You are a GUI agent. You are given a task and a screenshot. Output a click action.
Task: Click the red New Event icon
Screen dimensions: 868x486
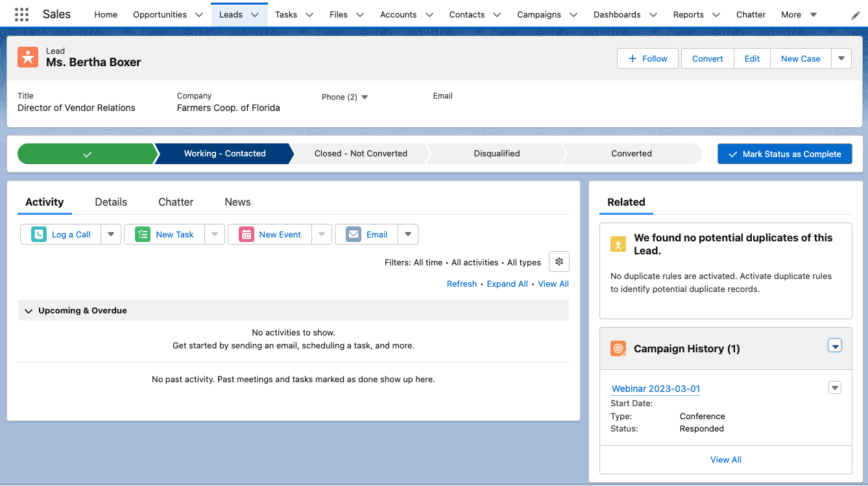click(247, 234)
